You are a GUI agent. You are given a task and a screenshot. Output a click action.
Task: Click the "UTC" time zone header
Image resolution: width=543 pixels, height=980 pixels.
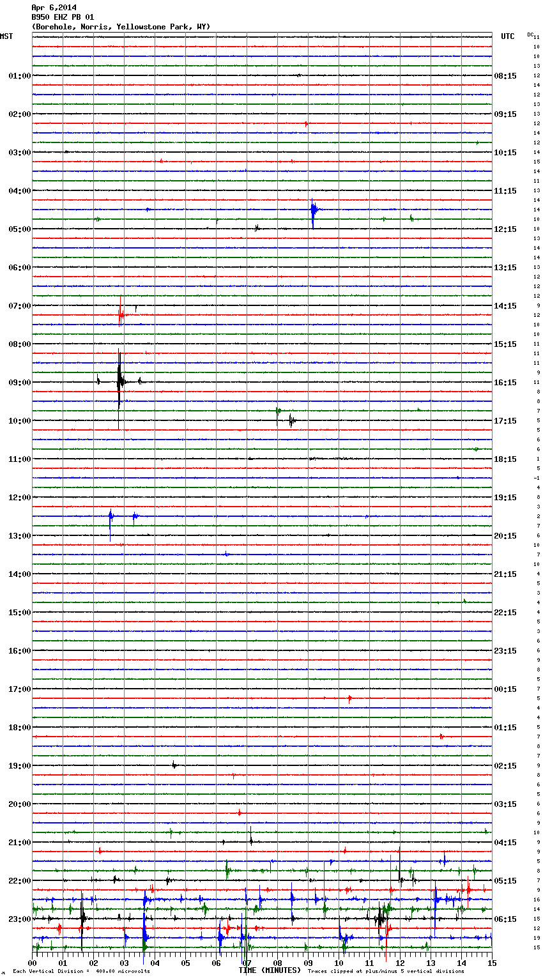(x=508, y=36)
